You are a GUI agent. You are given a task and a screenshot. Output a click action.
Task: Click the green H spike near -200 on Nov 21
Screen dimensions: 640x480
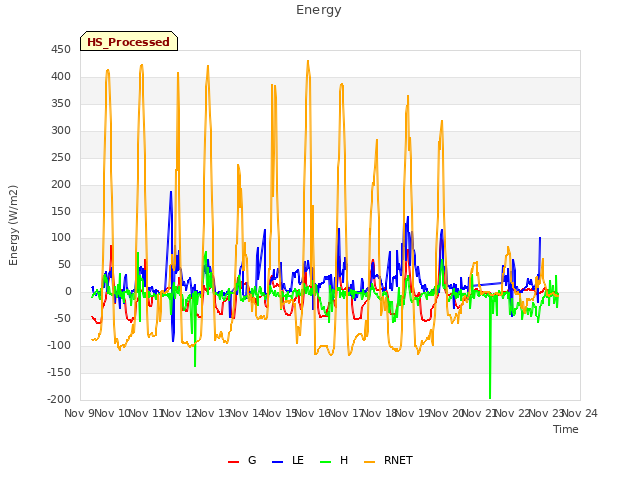click(490, 398)
